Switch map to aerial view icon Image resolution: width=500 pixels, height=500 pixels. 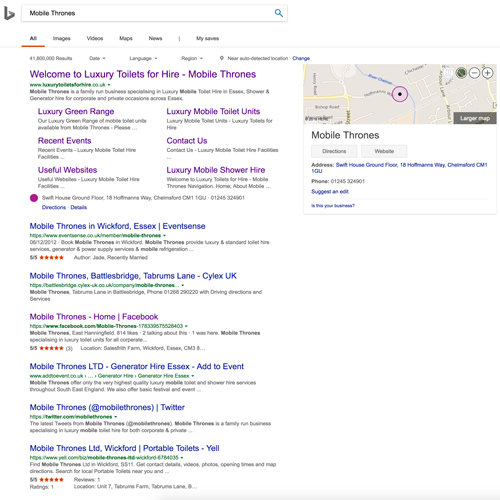click(x=461, y=73)
